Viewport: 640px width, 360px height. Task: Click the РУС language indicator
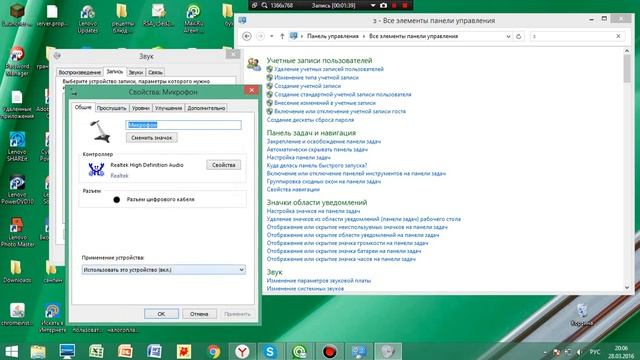pos(595,352)
